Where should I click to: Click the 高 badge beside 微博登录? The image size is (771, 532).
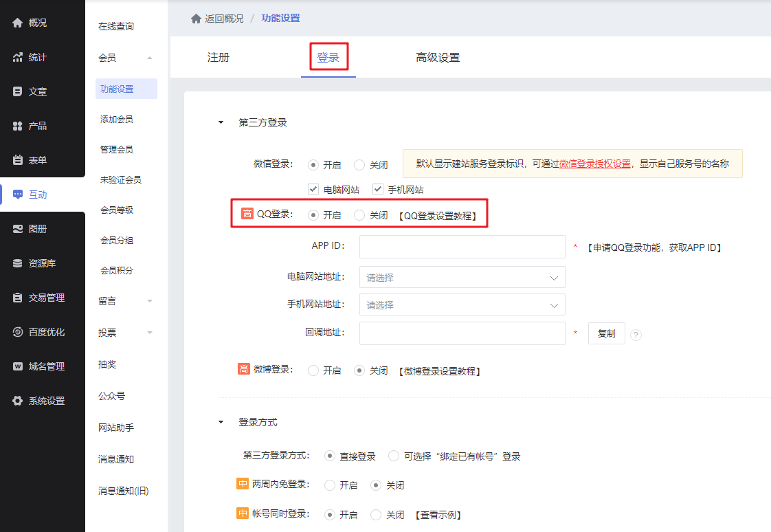pos(244,369)
